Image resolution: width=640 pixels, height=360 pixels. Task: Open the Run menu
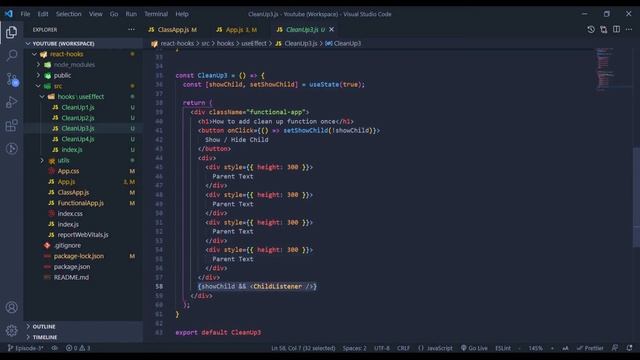pyautogui.click(x=131, y=14)
